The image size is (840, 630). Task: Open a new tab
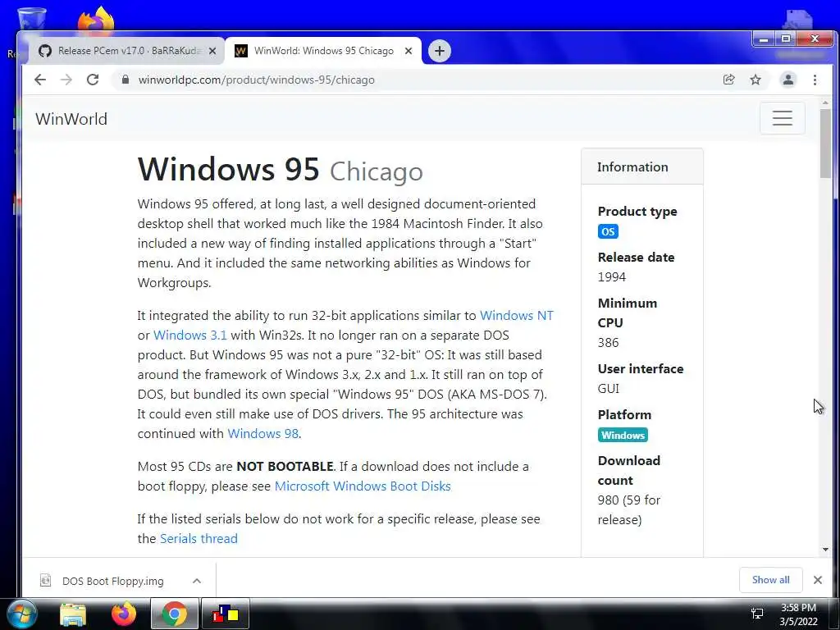[x=440, y=51]
